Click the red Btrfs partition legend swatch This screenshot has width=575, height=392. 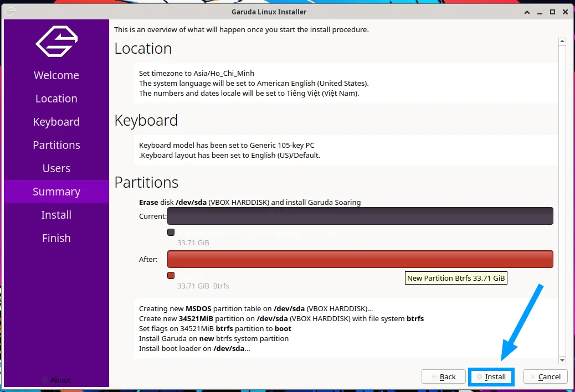[171, 276]
